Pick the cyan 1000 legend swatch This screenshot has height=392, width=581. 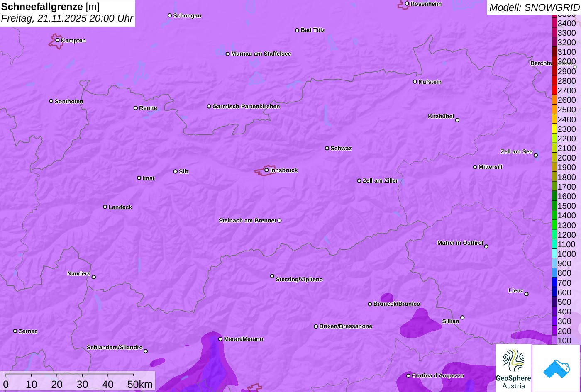[x=554, y=253]
